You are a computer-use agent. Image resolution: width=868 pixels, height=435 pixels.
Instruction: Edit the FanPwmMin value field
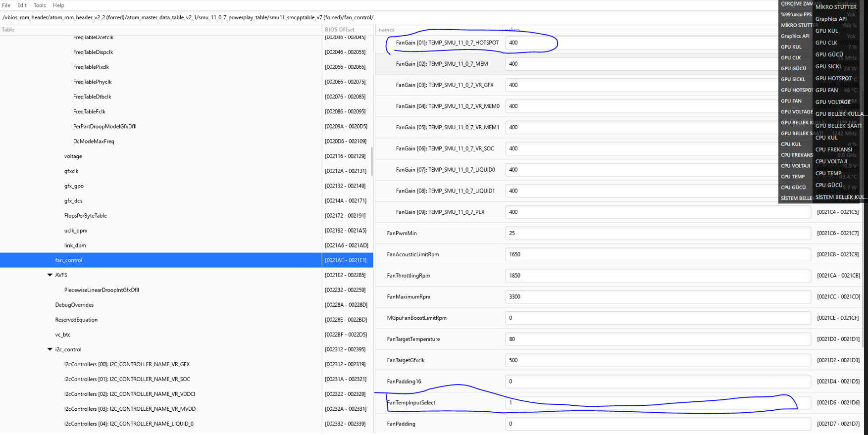pos(658,233)
